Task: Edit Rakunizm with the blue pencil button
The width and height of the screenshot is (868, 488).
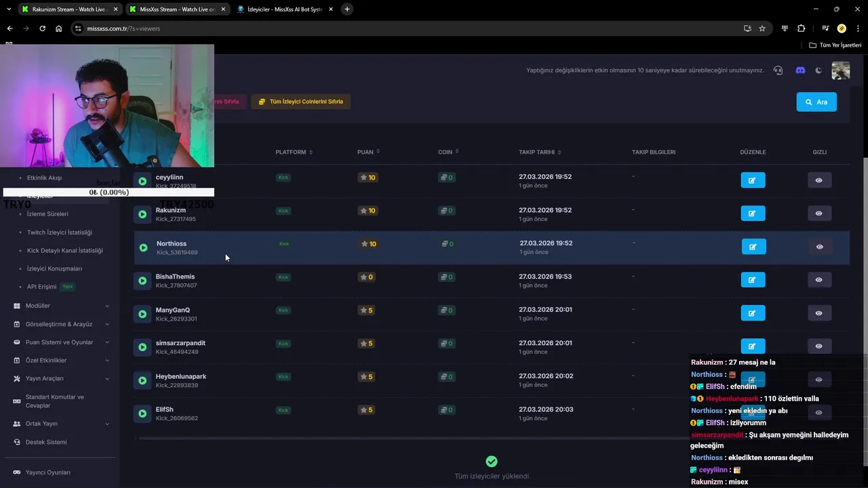Action: click(x=753, y=213)
